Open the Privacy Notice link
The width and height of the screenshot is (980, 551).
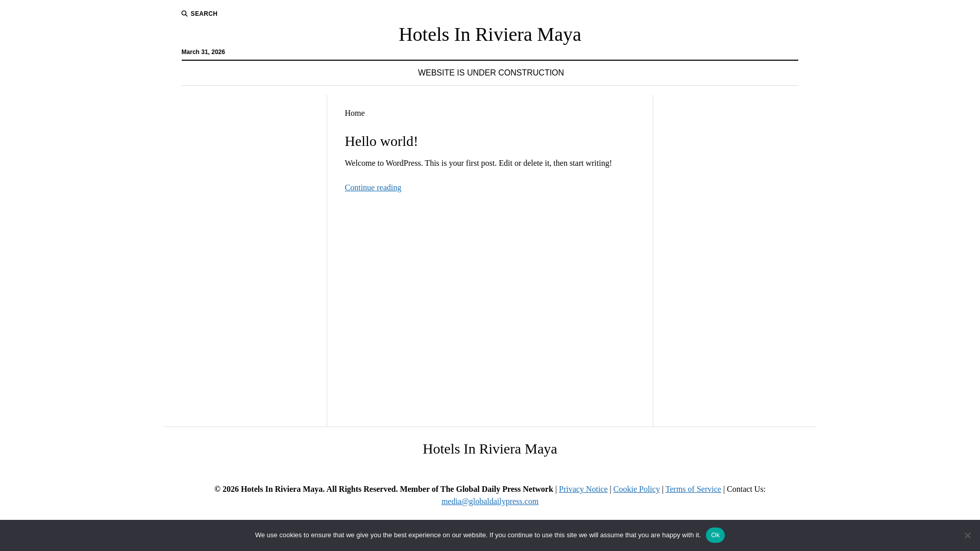tap(583, 489)
